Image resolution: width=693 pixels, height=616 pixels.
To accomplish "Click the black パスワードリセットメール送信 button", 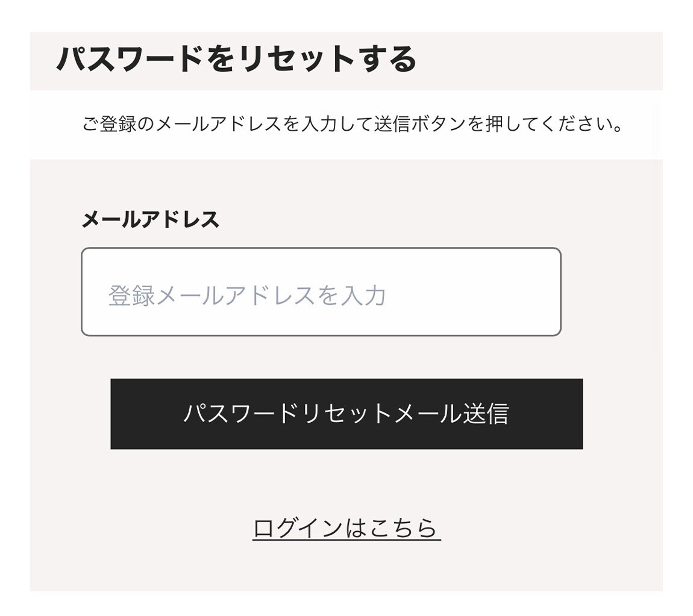I will coord(346,414).
